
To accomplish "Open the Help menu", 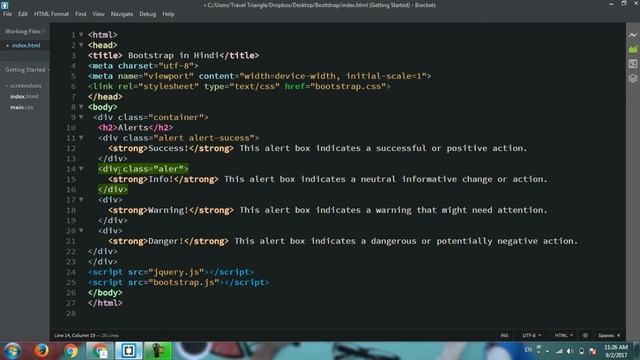I will pyautogui.click(x=168, y=14).
